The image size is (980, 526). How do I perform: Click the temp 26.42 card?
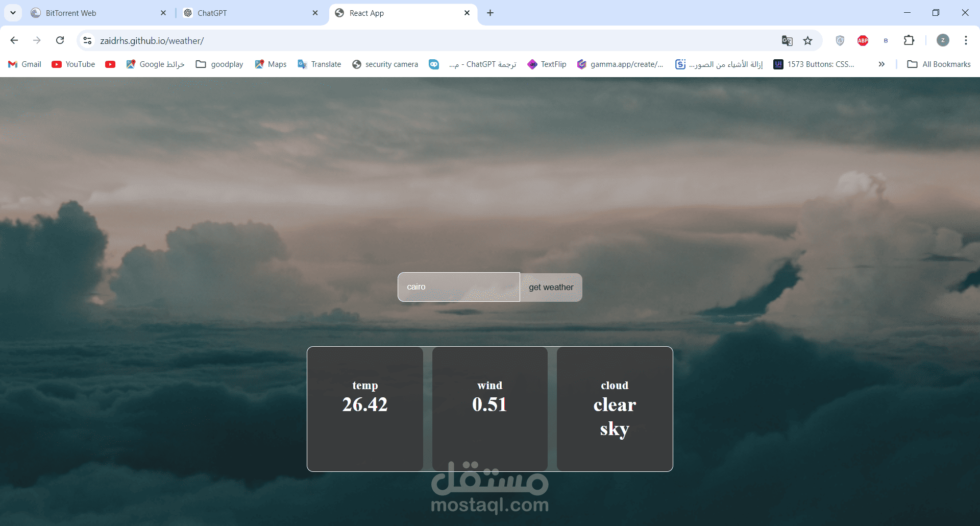[x=365, y=409]
